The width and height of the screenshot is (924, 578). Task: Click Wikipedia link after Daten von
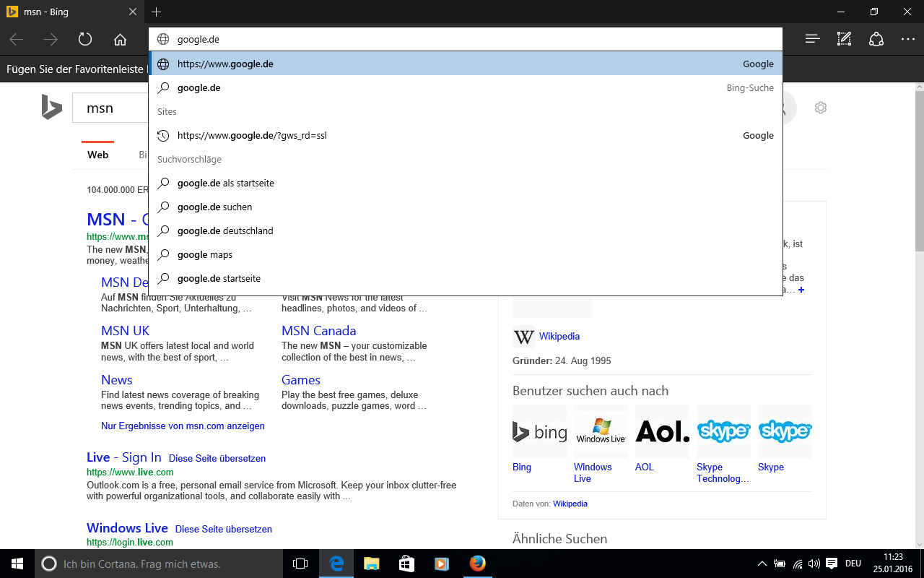pyautogui.click(x=570, y=504)
